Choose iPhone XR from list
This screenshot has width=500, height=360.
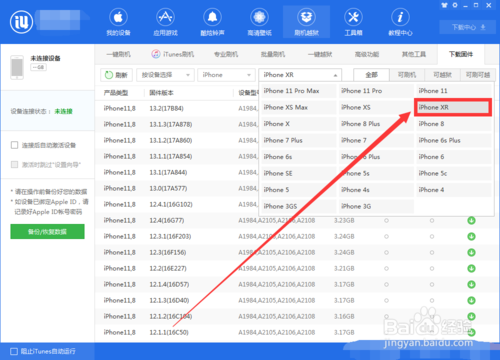(453, 107)
